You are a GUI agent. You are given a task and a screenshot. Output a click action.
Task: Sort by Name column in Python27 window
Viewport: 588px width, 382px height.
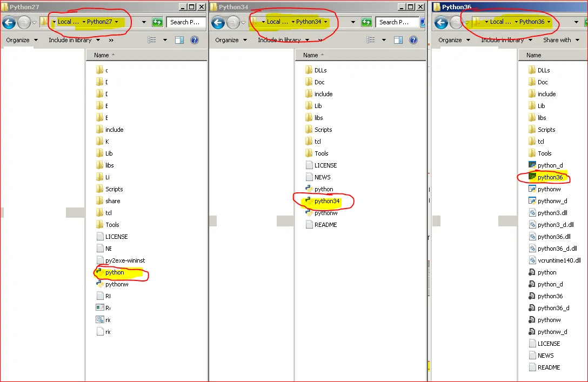click(146, 55)
